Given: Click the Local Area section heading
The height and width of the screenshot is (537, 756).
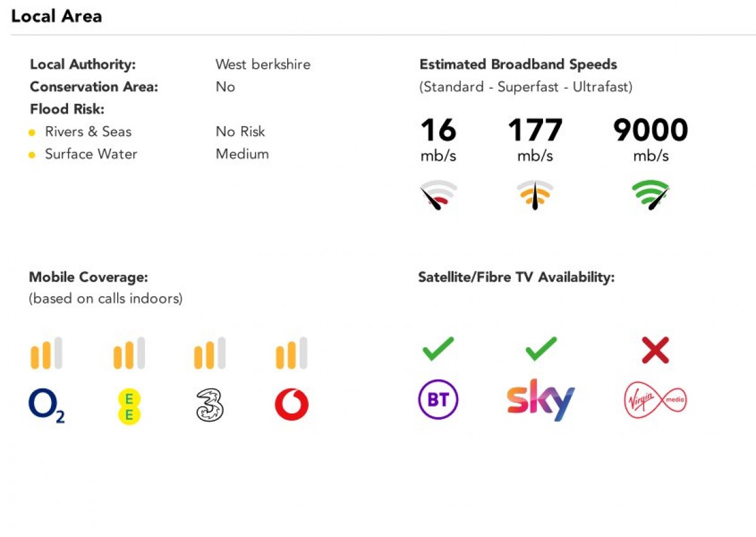Looking at the screenshot, I should tap(57, 16).
